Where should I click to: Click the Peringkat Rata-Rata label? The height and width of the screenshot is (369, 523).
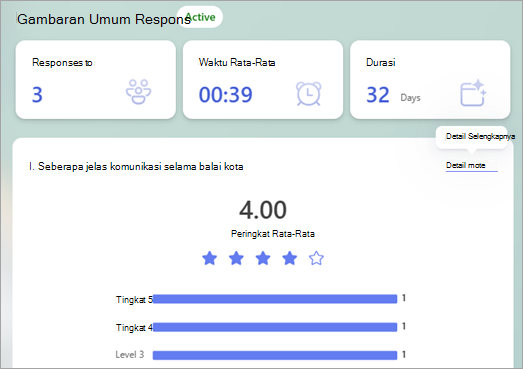pyautogui.click(x=273, y=234)
